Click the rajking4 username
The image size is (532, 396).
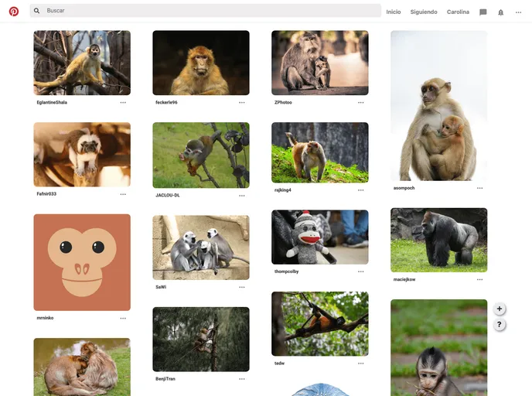click(283, 190)
